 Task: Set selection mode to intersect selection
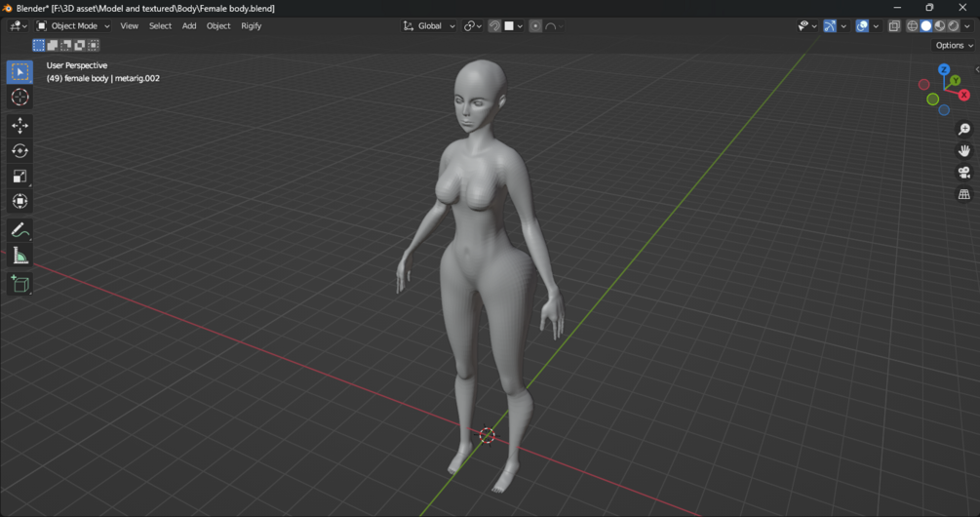click(x=94, y=45)
